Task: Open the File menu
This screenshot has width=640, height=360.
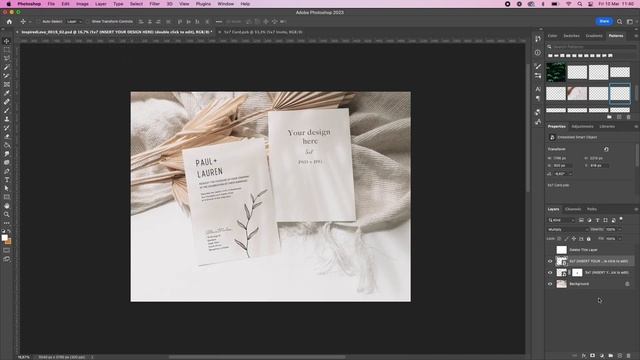Action: pyautogui.click(x=51, y=4)
